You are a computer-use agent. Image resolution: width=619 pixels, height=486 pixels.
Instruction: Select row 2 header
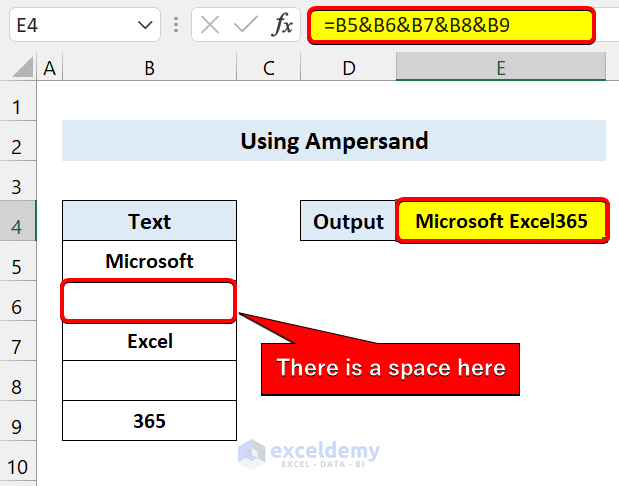pyautogui.click(x=18, y=141)
